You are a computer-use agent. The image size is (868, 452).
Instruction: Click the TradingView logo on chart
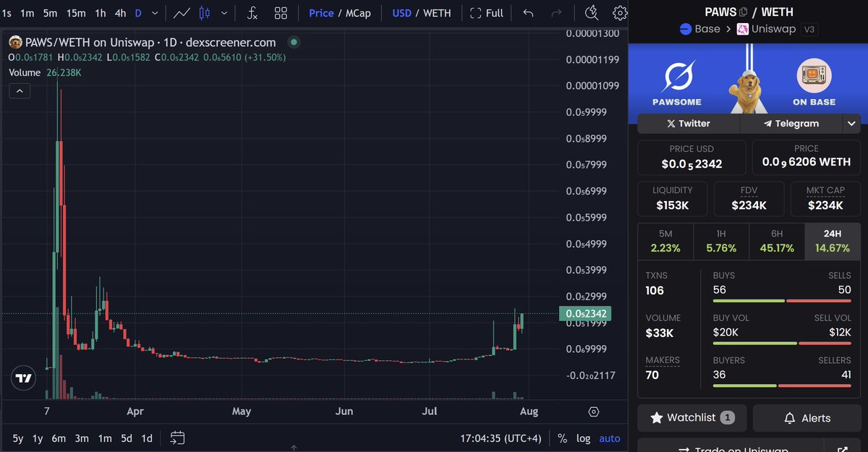[23, 378]
